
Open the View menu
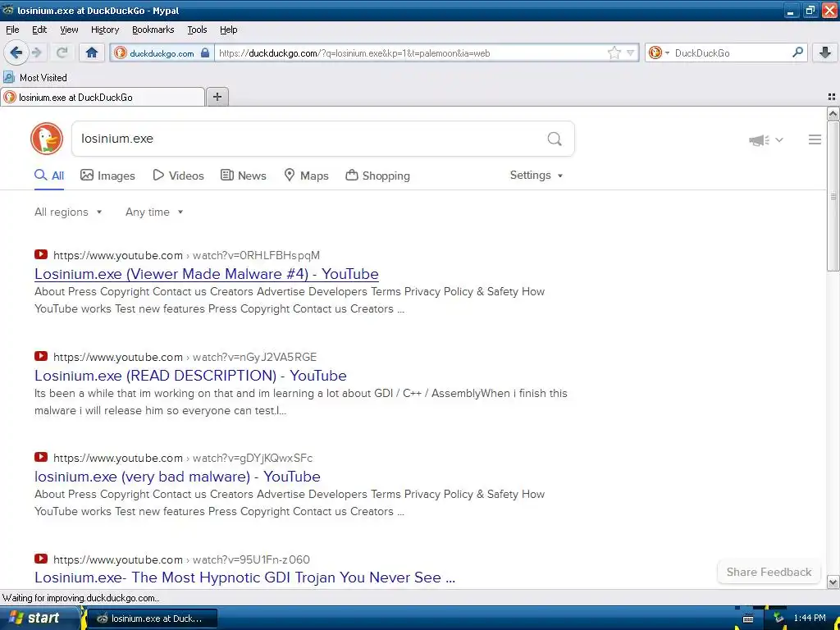pos(69,30)
